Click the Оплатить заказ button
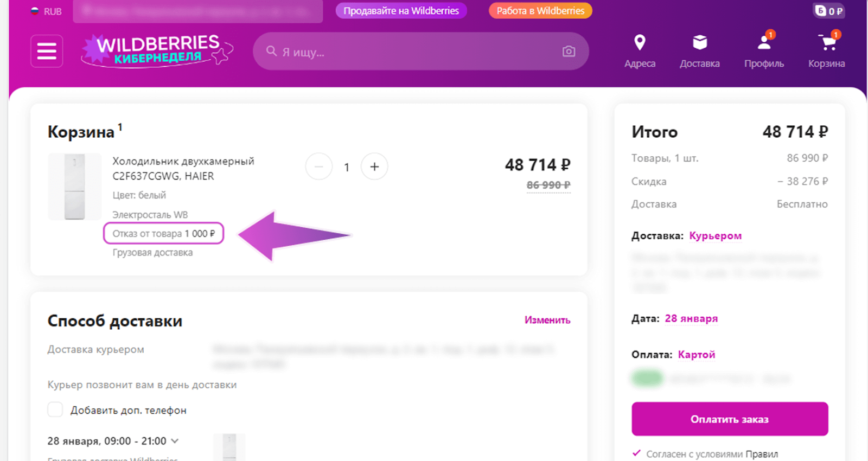The image size is (868, 461). point(730,419)
